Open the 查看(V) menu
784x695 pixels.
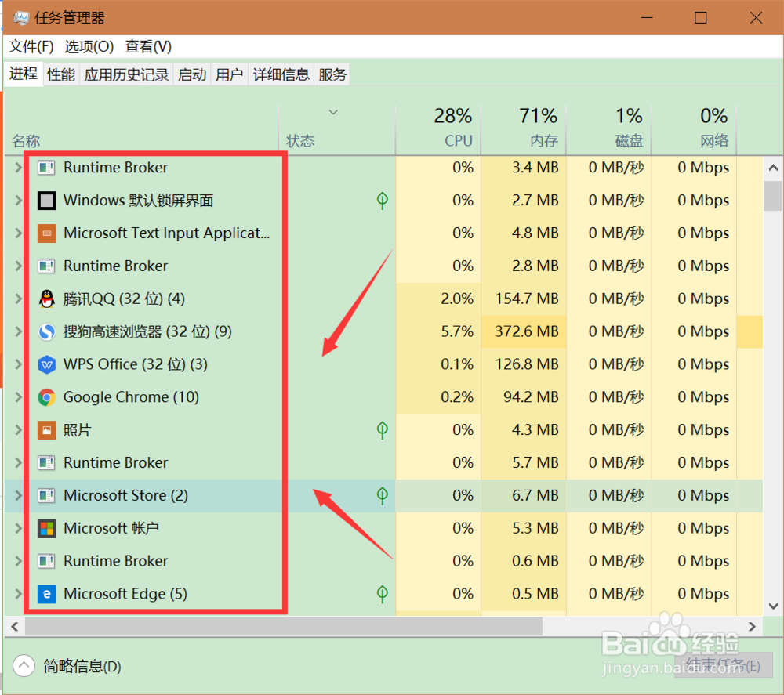click(148, 46)
